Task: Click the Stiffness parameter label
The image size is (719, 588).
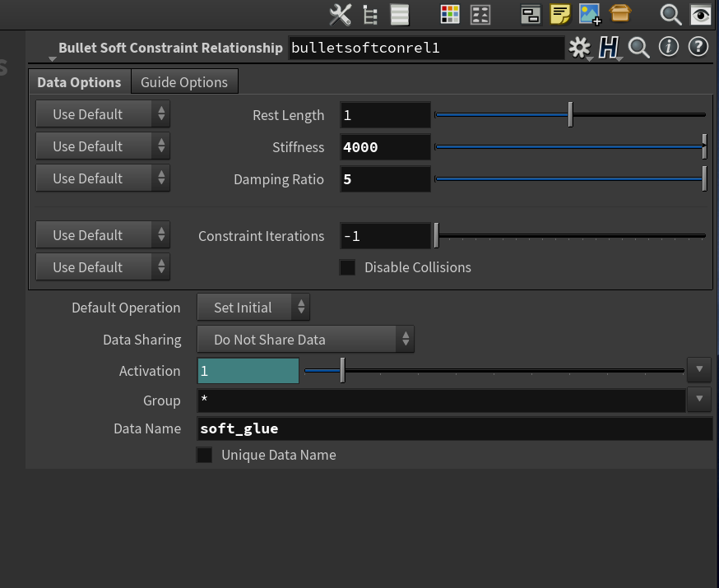Action: click(298, 147)
